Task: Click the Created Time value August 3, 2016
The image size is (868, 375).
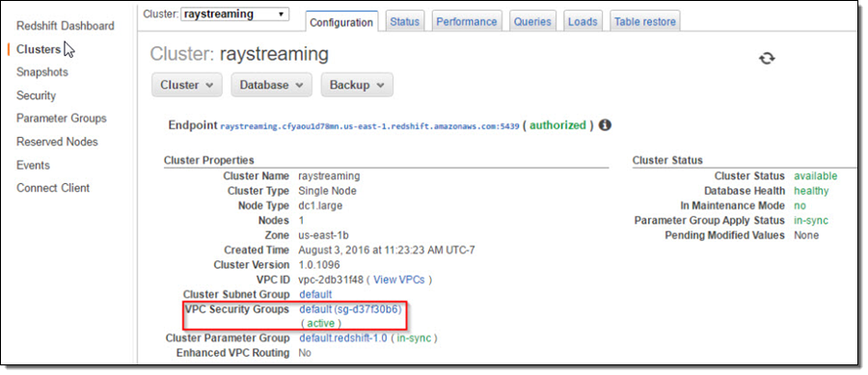Action: click(x=387, y=251)
